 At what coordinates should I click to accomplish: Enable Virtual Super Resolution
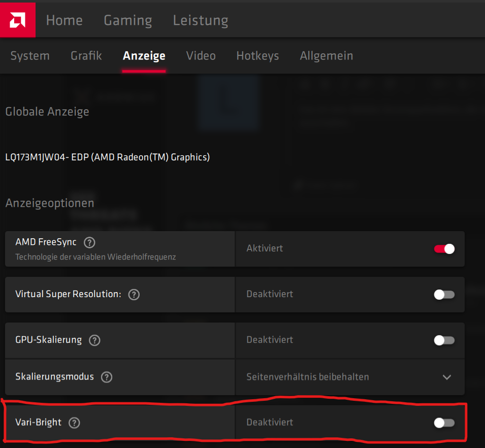pos(444,294)
